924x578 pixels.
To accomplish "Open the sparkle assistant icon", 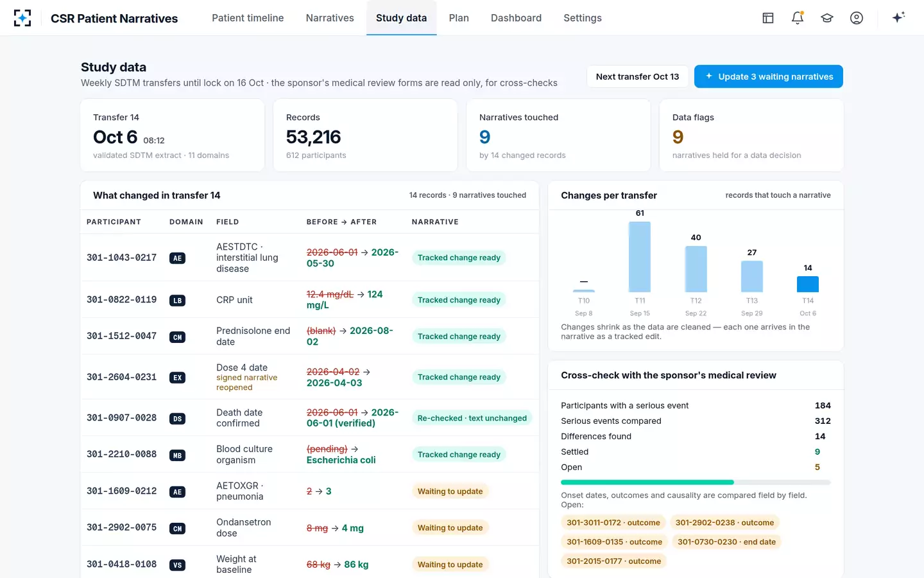I will pyautogui.click(x=898, y=18).
